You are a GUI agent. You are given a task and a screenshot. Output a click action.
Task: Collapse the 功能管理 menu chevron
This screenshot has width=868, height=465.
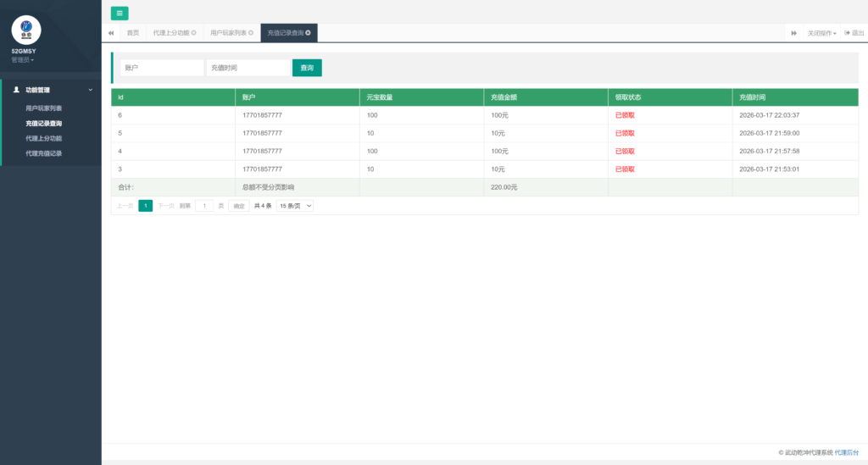pos(91,89)
